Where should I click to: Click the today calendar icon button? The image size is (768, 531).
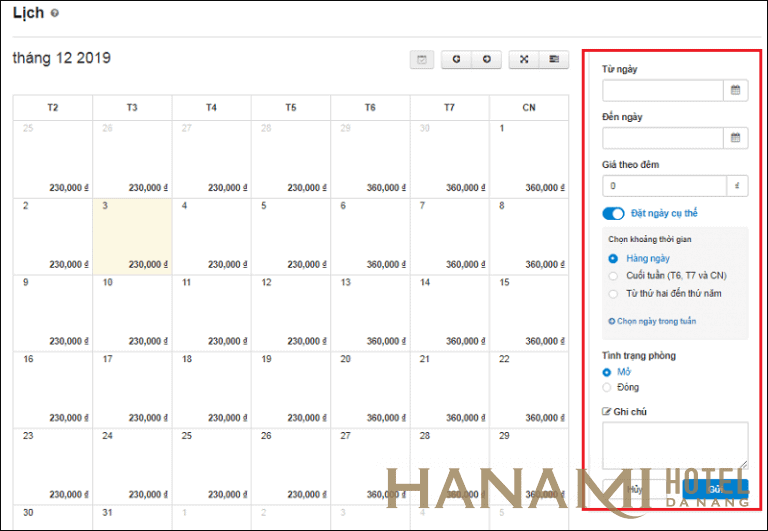(x=422, y=60)
